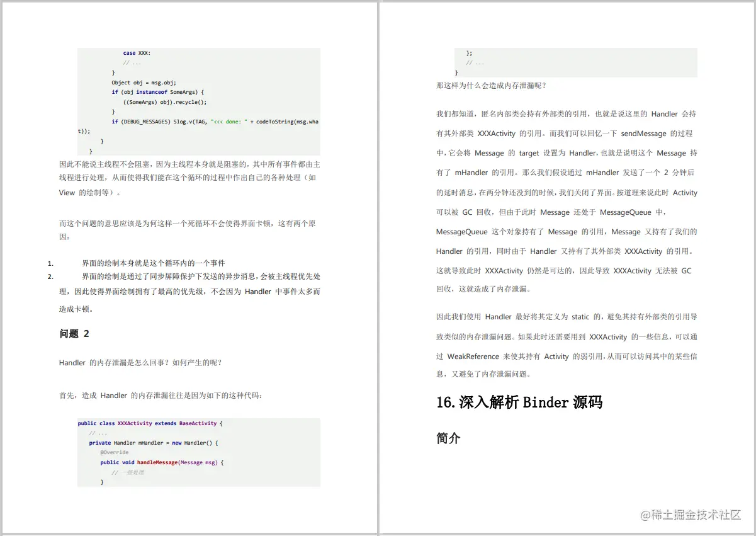Click code line 'private Handler mHandler = new Handler() {'
This screenshot has width=756, height=536.
coord(153,443)
